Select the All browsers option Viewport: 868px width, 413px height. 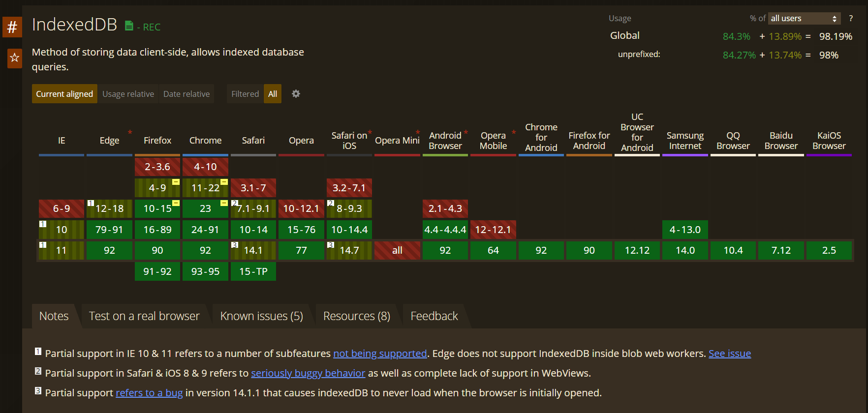[x=273, y=94]
